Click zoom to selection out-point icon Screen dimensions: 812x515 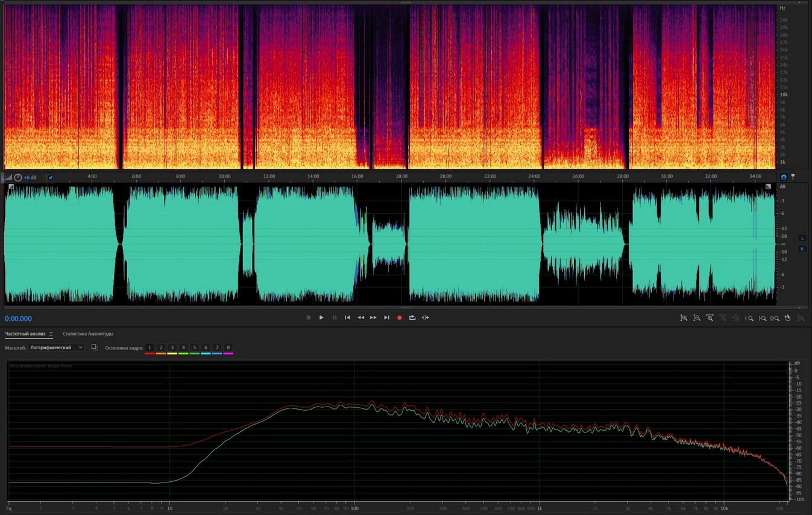click(762, 318)
